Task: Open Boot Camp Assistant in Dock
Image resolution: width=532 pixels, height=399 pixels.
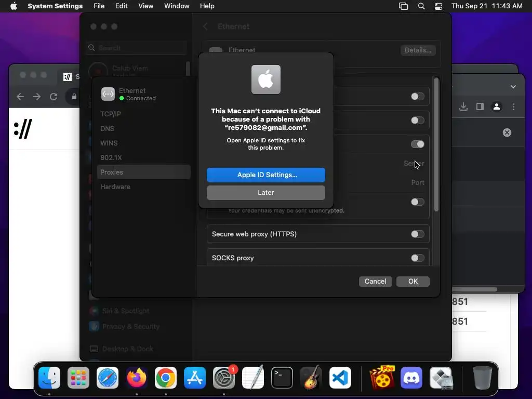Action: click(x=441, y=378)
